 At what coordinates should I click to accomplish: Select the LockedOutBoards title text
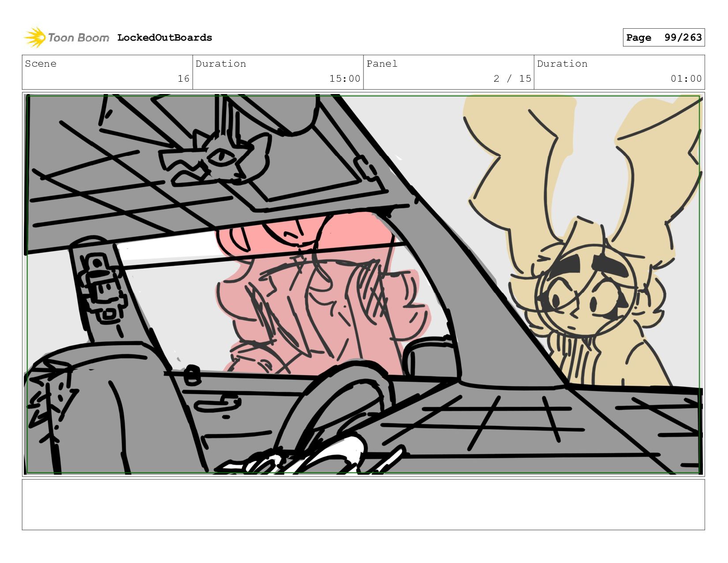[165, 38]
